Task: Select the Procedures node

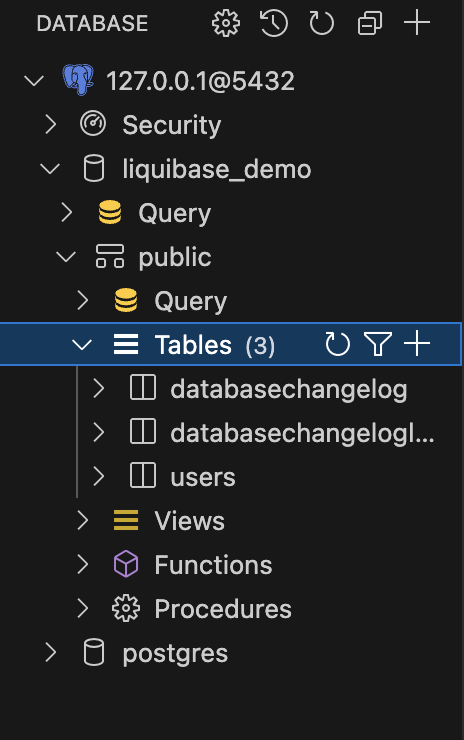Action: click(x=223, y=609)
